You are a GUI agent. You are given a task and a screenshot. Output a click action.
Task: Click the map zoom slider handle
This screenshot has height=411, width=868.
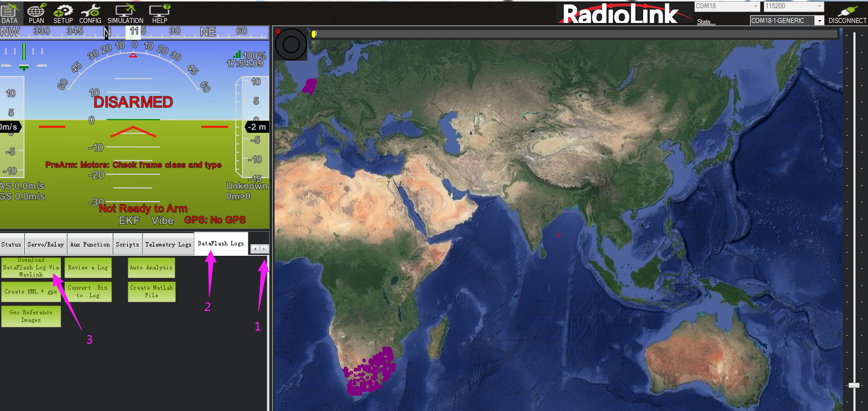(x=854, y=385)
